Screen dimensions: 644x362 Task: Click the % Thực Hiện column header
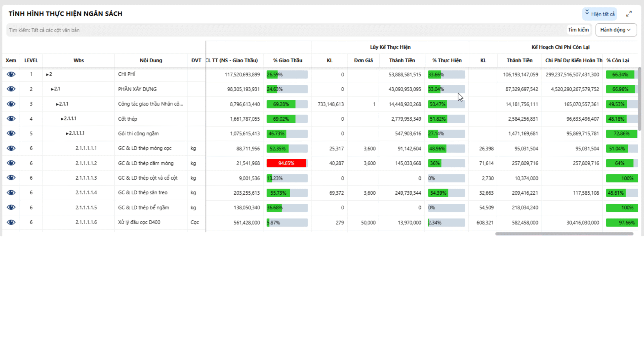coord(447,60)
